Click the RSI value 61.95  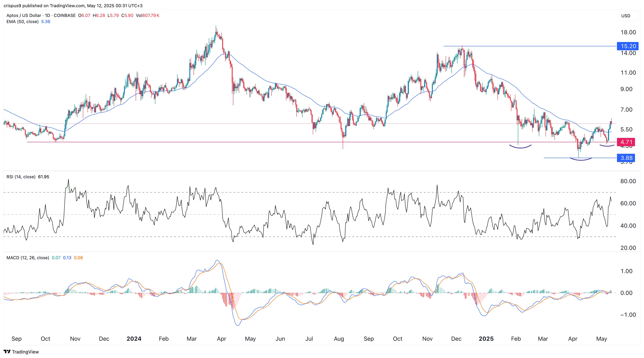tap(43, 177)
